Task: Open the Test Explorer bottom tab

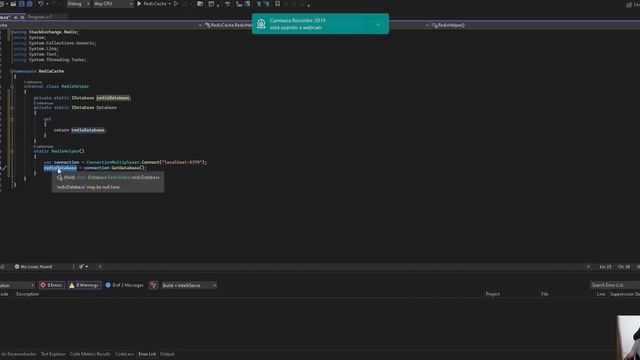Action: pyautogui.click(x=53, y=354)
